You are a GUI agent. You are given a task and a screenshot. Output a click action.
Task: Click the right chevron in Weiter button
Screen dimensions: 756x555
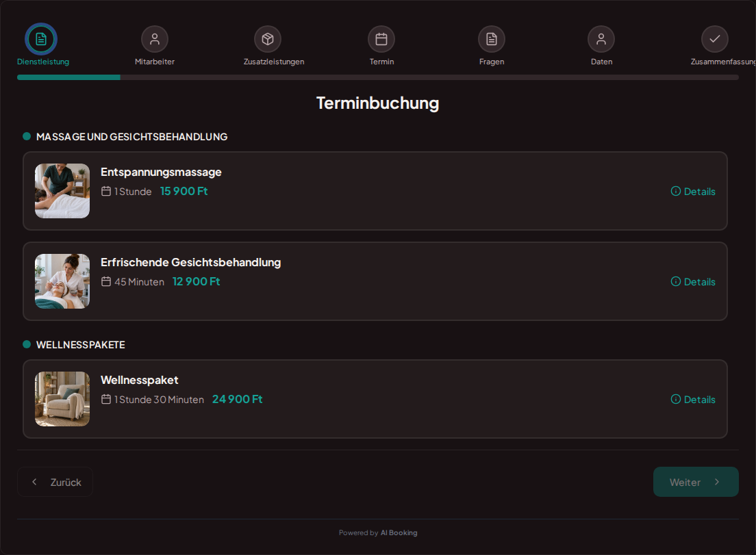[x=717, y=482]
